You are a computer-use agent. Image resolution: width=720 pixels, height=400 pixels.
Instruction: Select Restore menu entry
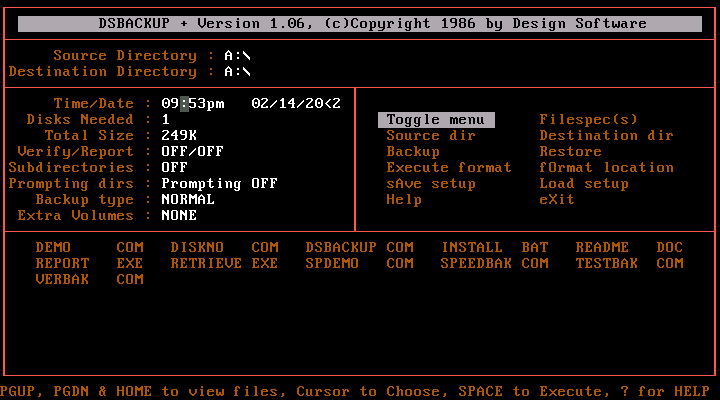click(570, 152)
